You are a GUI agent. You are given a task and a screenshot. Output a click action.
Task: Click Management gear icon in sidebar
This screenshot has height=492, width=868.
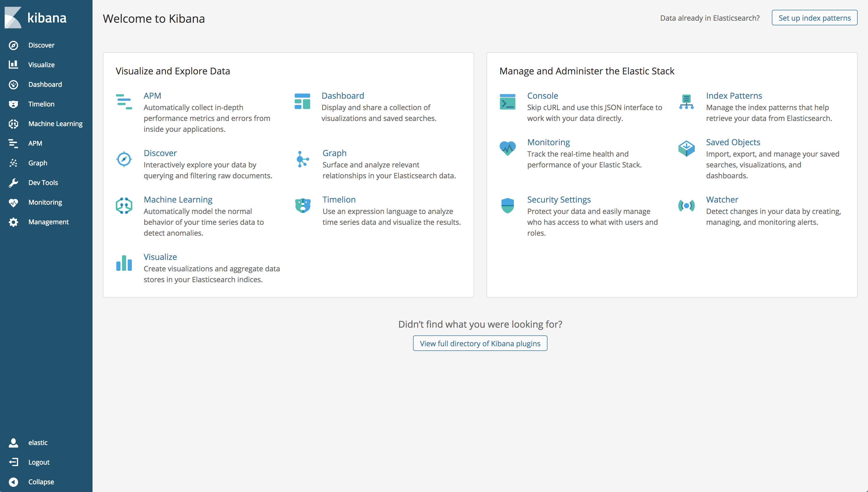(x=13, y=222)
